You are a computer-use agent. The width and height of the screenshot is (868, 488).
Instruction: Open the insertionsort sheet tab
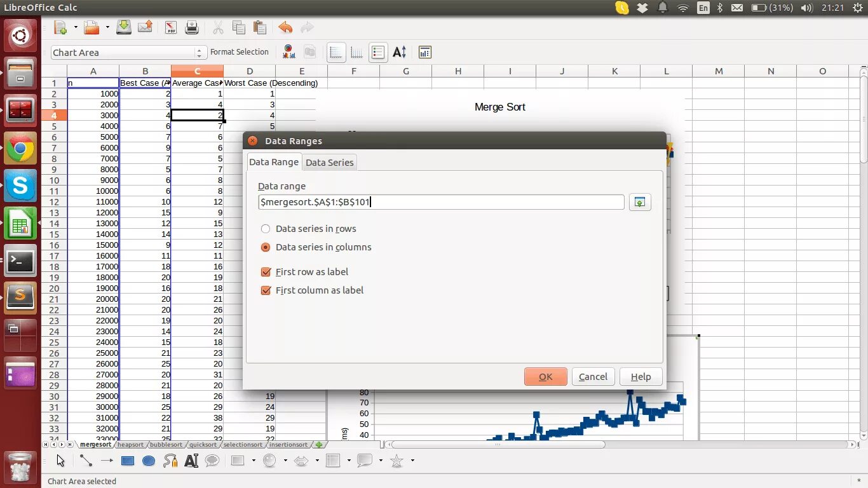click(x=288, y=445)
